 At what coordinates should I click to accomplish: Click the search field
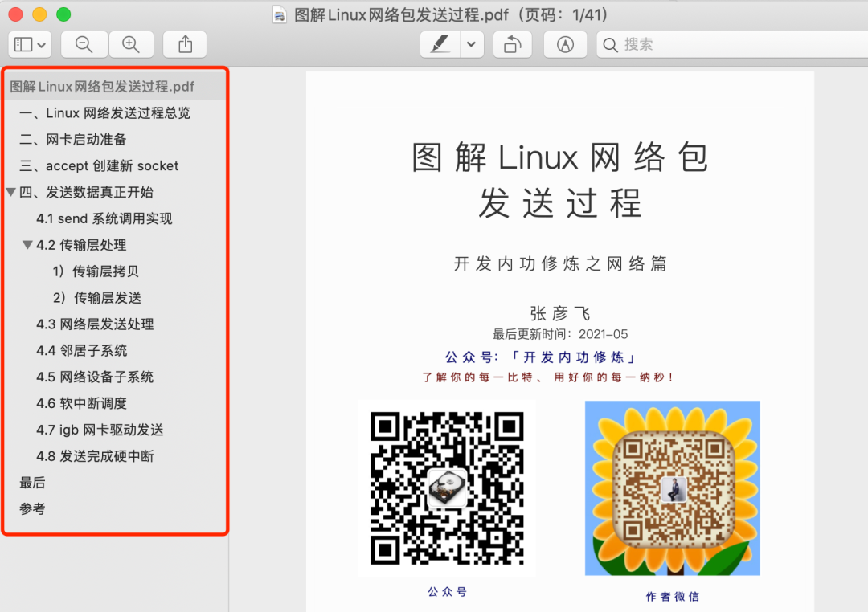(x=732, y=44)
